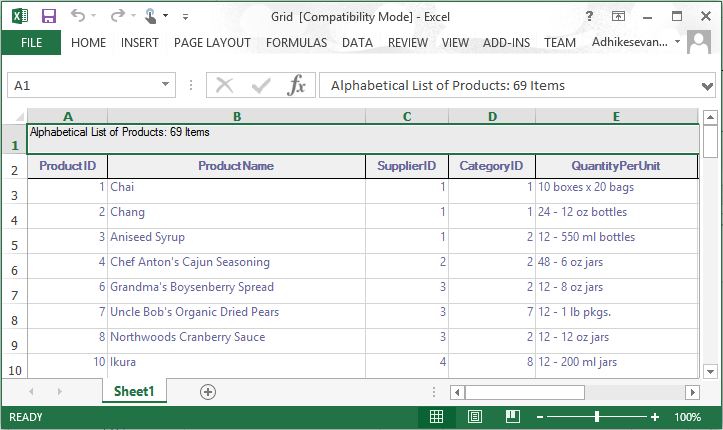This screenshot has width=723, height=430.
Task: Expand the Name Box dropdown
Action: [165, 85]
